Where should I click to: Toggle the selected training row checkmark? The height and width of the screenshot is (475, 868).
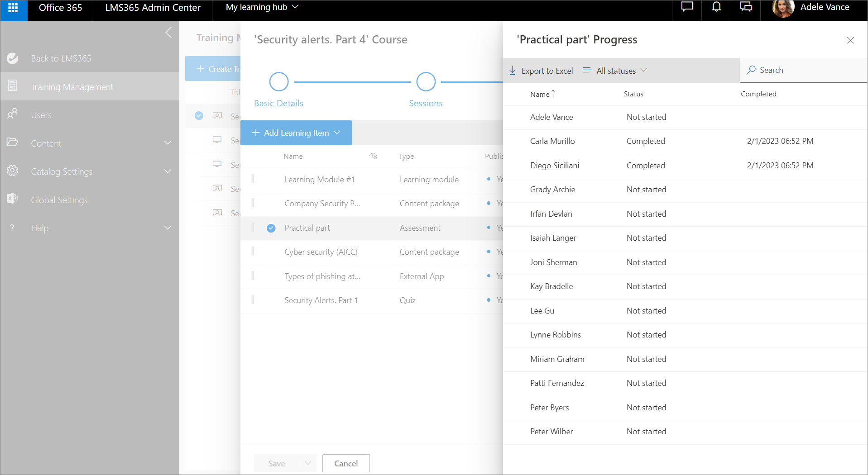click(199, 116)
